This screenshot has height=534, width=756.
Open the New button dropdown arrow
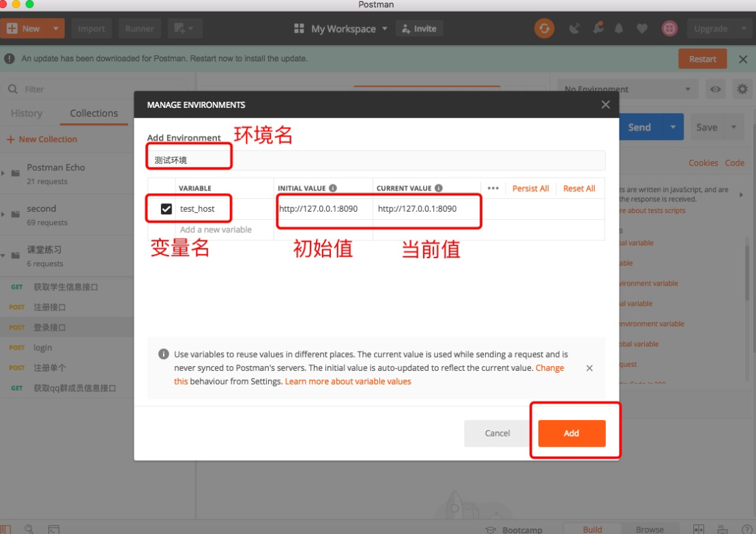tap(56, 29)
